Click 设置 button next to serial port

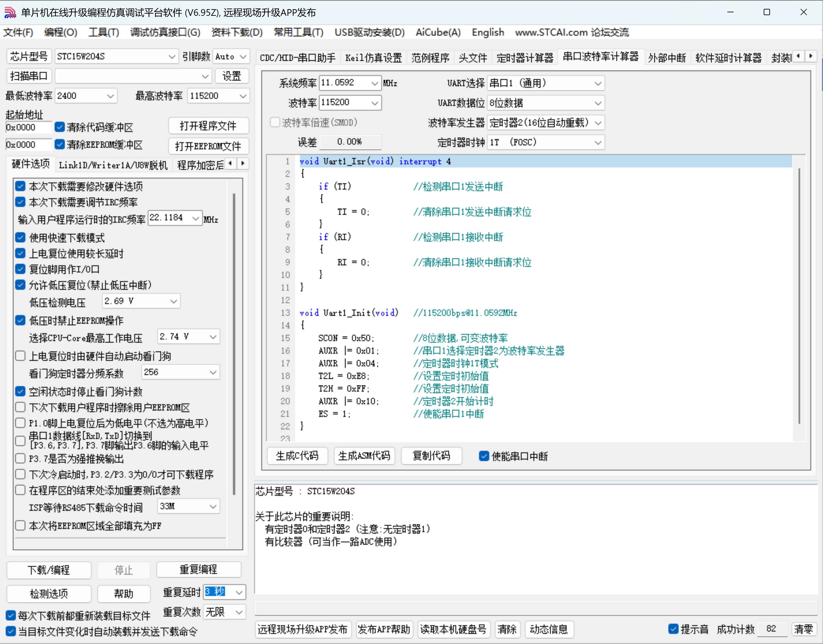(232, 76)
